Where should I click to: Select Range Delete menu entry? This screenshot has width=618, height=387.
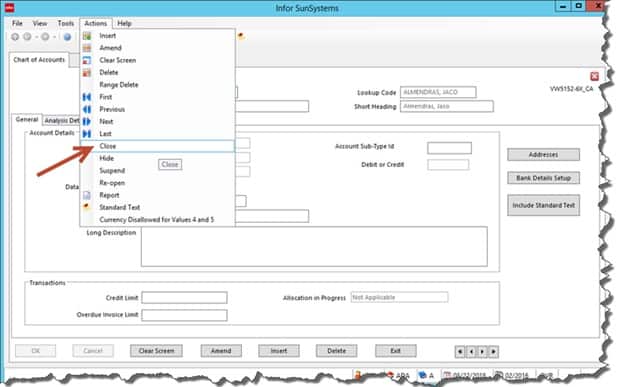tap(157, 85)
